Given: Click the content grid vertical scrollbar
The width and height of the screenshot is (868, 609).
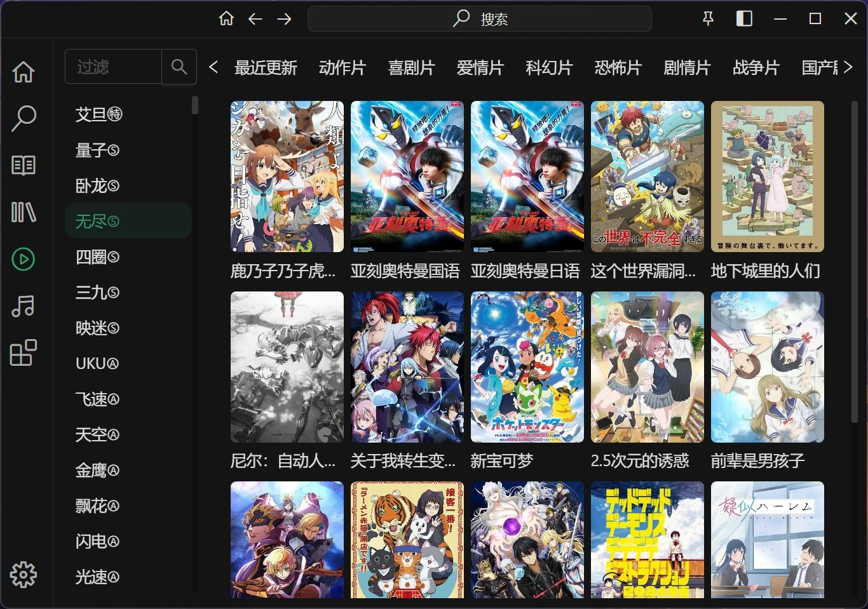Looking at the screenshot, I should point(855,262).
